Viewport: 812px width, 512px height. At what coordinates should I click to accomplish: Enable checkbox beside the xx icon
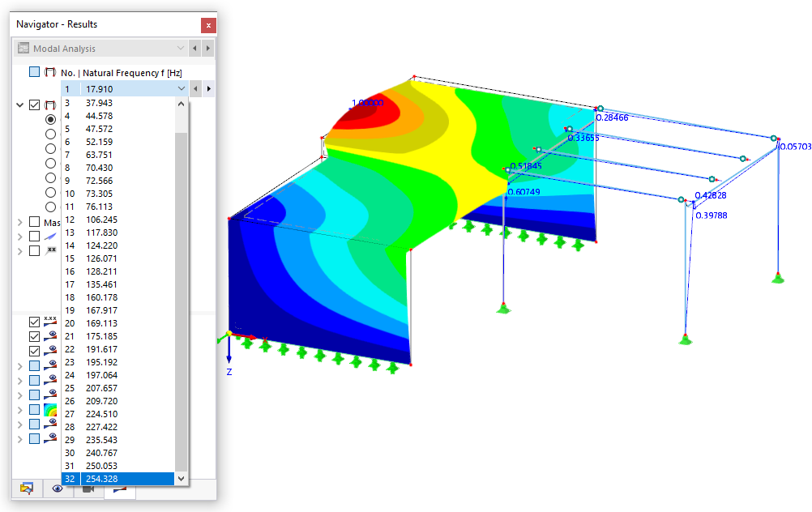pyautogui.click(x=34, y=250)
